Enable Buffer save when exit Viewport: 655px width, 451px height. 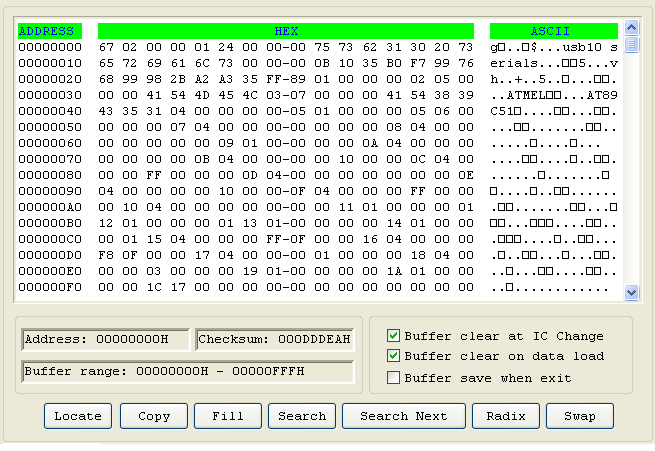pyautogui.click(x=393, y=378)
